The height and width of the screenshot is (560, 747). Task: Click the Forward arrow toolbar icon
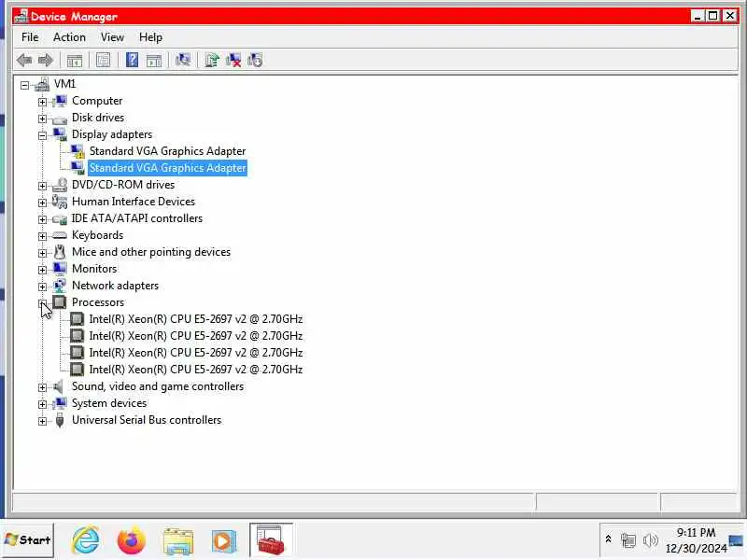point(45,61)
